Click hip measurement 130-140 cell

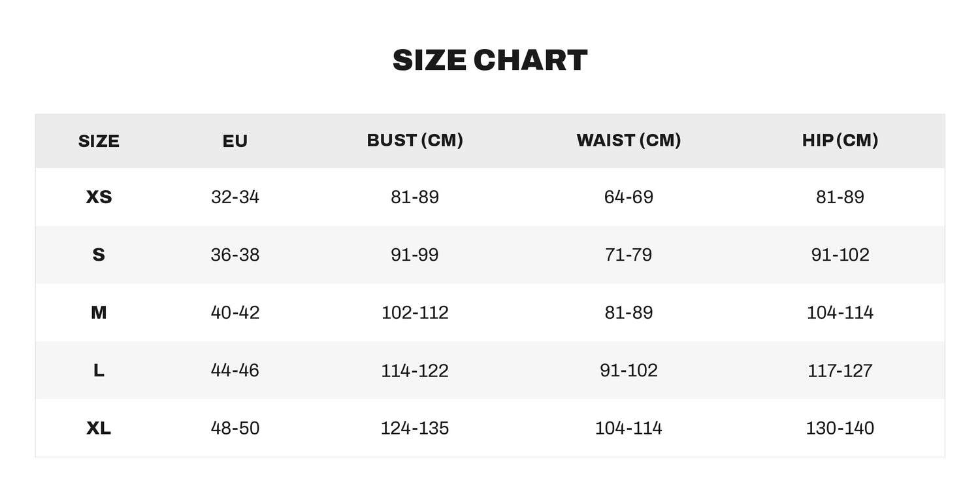coord(840,428)
